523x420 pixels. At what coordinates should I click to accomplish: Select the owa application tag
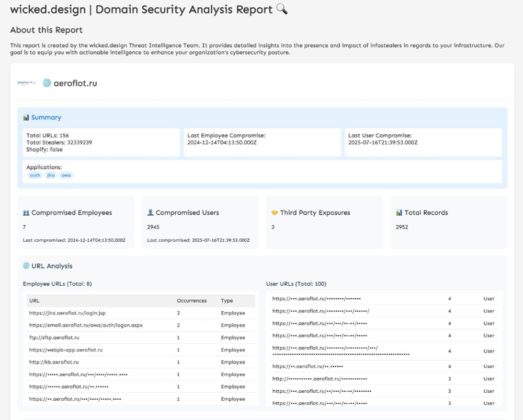tap(66, 175)
